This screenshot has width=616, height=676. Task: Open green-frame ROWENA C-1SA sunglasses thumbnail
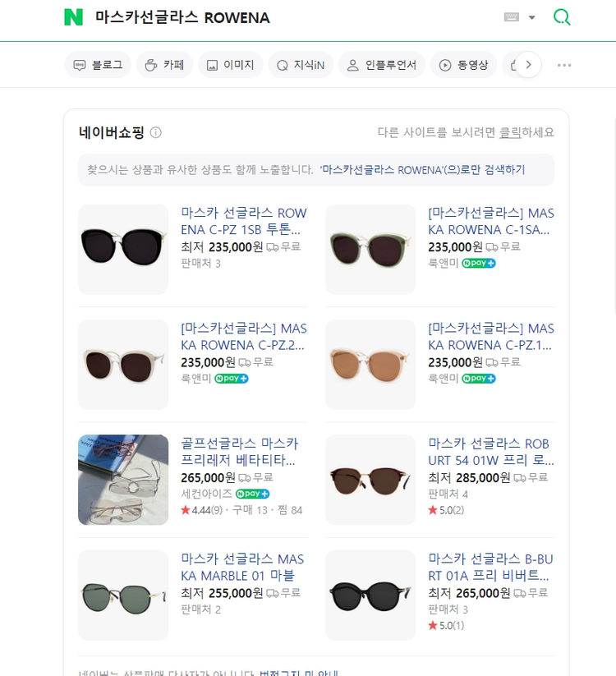coord(370,249)
